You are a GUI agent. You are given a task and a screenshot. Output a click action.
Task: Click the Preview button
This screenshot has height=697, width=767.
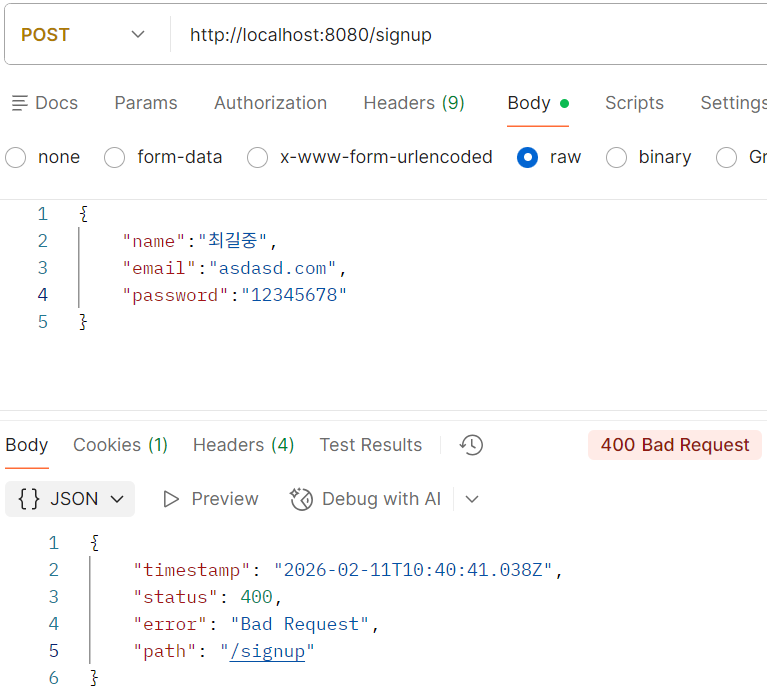pos(210,499)
